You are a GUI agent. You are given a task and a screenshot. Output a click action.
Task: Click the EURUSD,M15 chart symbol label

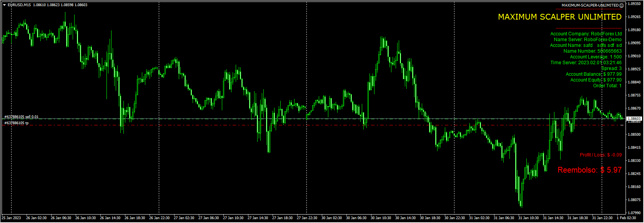click(x=19, y=5)
